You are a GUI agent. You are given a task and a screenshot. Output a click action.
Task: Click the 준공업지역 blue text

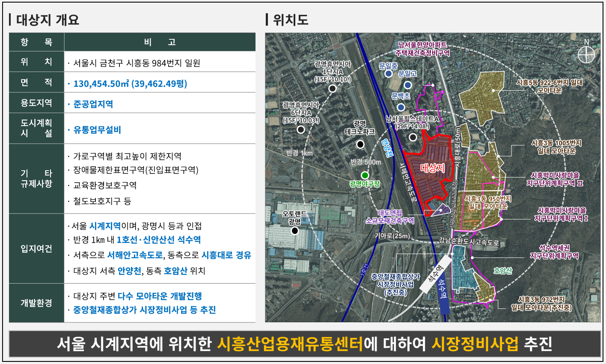point(93,104)
